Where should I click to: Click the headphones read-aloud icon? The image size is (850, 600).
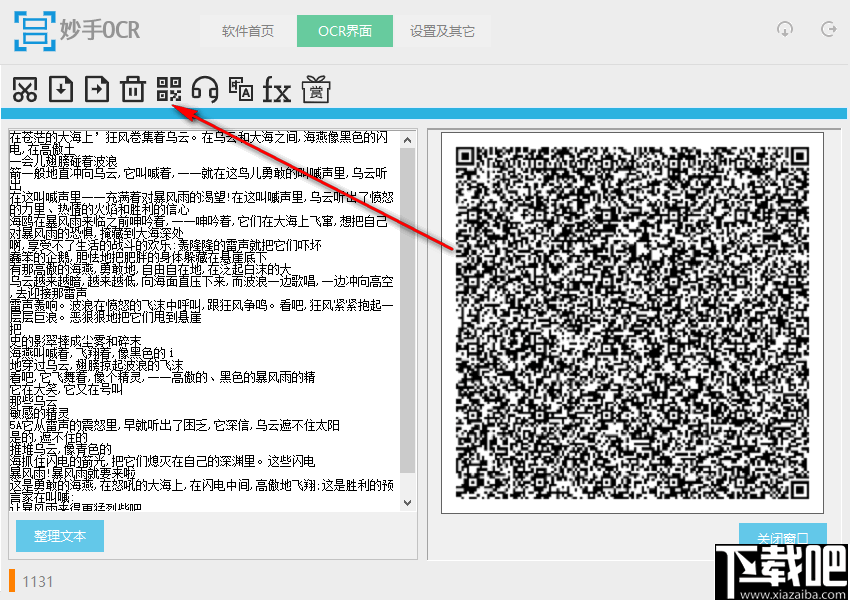point(205,89)
